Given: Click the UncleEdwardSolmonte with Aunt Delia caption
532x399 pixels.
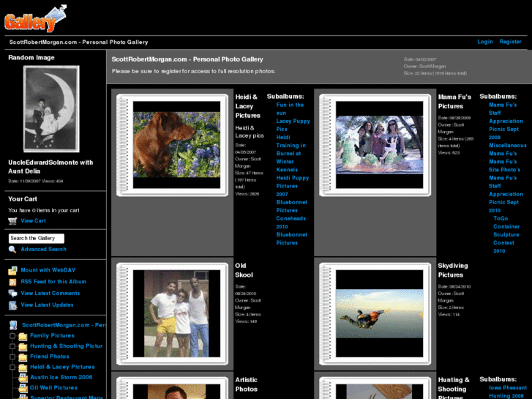Looking at the screenshot, I should [50, 167].
